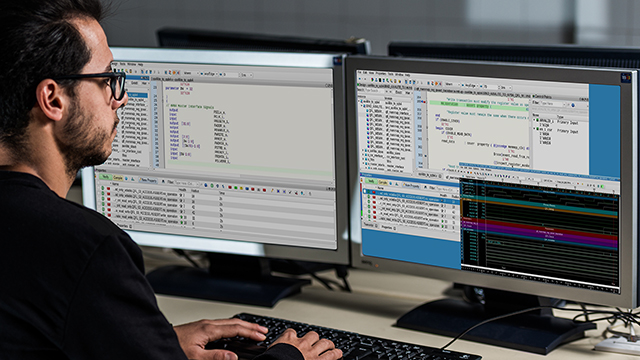The image size is (640, 360).
Task: Open the File menu on right monitor
Action: (360, 72)
